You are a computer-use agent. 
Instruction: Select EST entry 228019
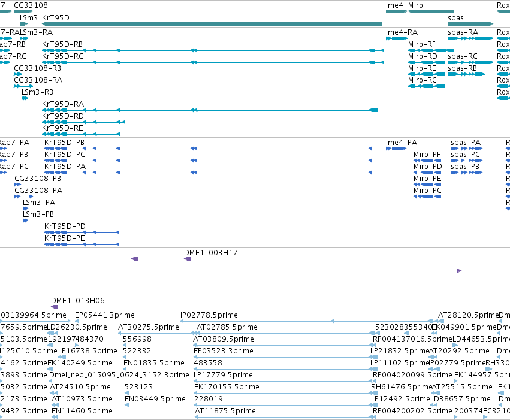tap(208, 399)
